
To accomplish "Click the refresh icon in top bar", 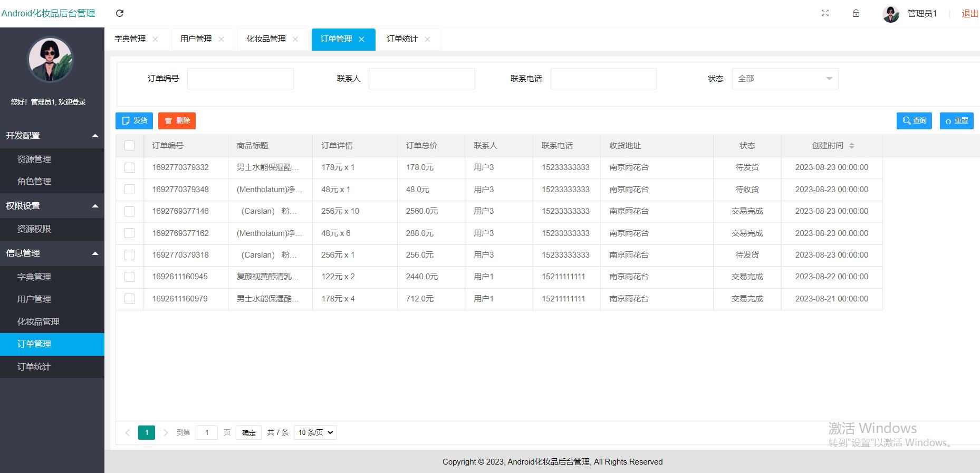I will (120, 13).
